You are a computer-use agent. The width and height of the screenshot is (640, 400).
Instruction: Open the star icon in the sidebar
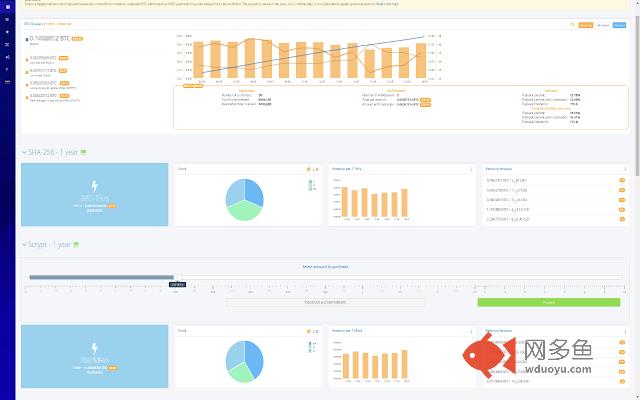(x=7, y=32)
